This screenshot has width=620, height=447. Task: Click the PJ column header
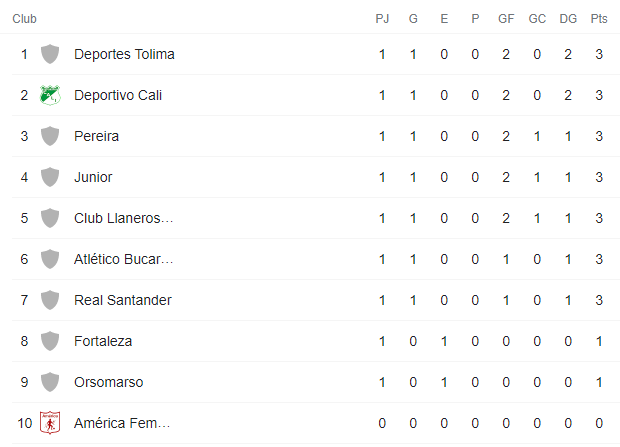tap(382, 19)
